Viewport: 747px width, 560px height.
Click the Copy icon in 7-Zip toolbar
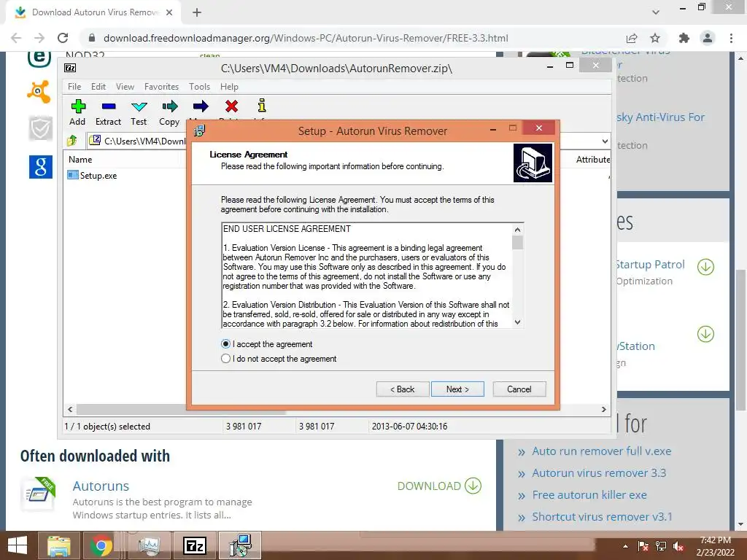(169, 106)
